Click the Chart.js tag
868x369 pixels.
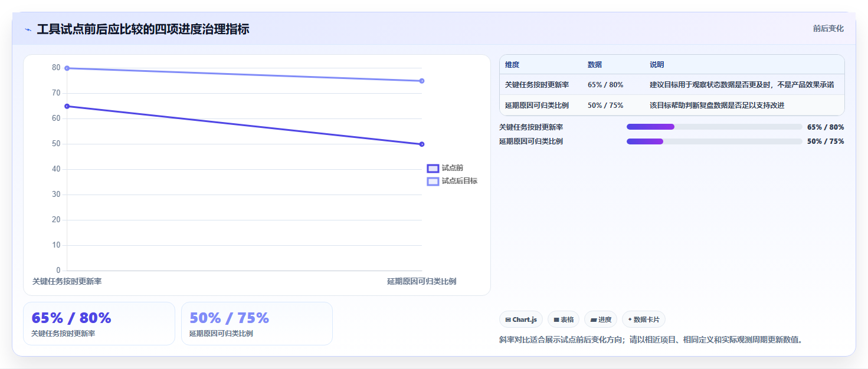tap(521, 319)
